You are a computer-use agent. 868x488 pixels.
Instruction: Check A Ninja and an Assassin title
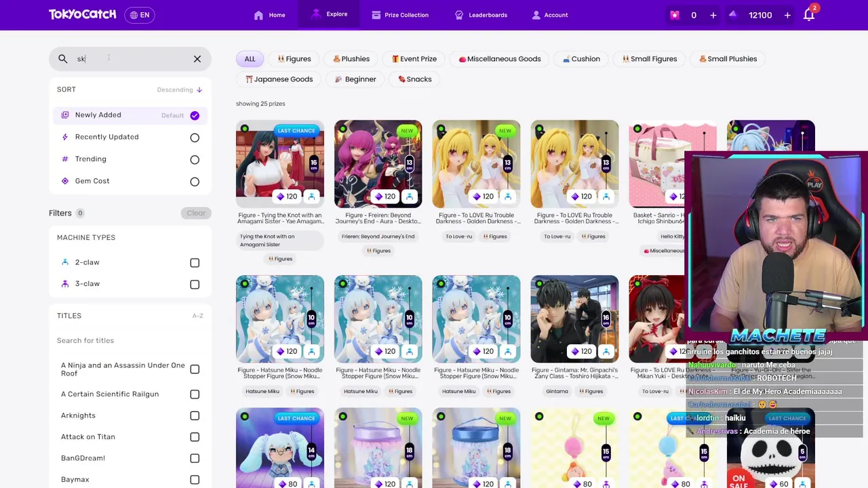[195, 369]
